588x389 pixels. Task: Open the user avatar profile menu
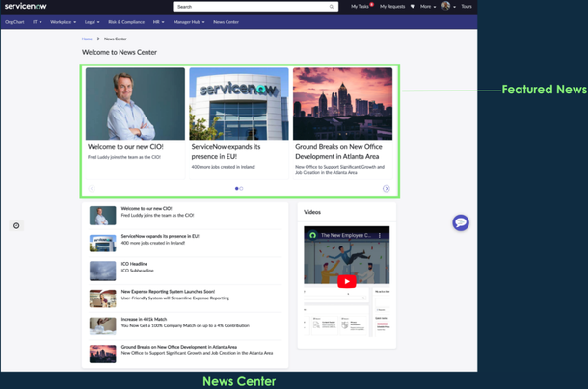pos(445,7)
